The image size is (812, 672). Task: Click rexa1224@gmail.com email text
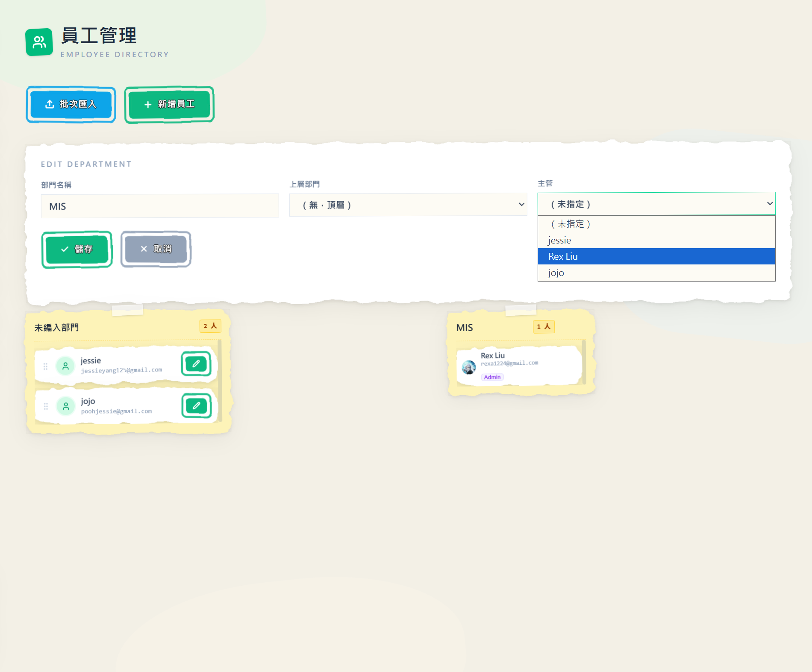click(x=509, y=363)
